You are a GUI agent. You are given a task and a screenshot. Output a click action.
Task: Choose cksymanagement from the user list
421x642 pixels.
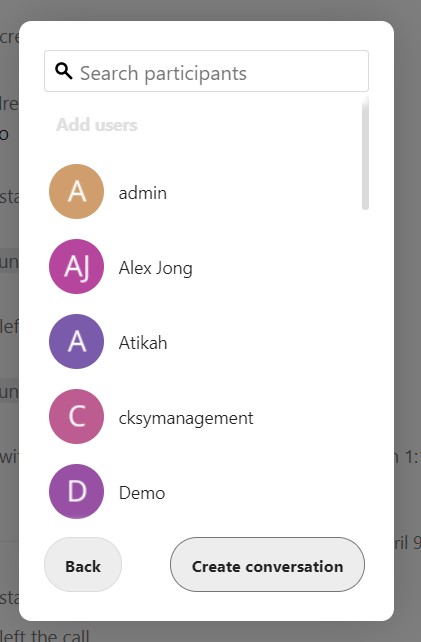186,418
